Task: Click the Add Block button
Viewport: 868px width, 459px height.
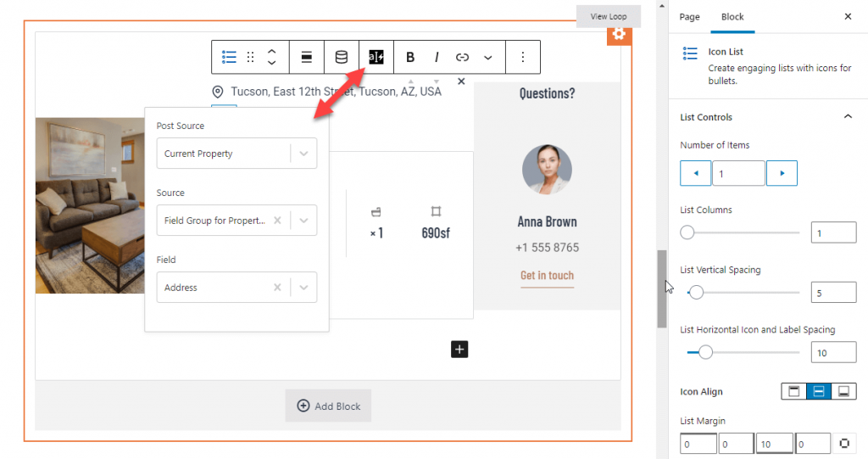Action: click(328, 406)
